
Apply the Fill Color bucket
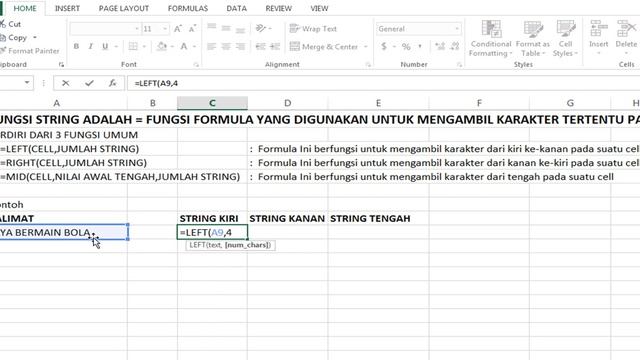[162, 47]
